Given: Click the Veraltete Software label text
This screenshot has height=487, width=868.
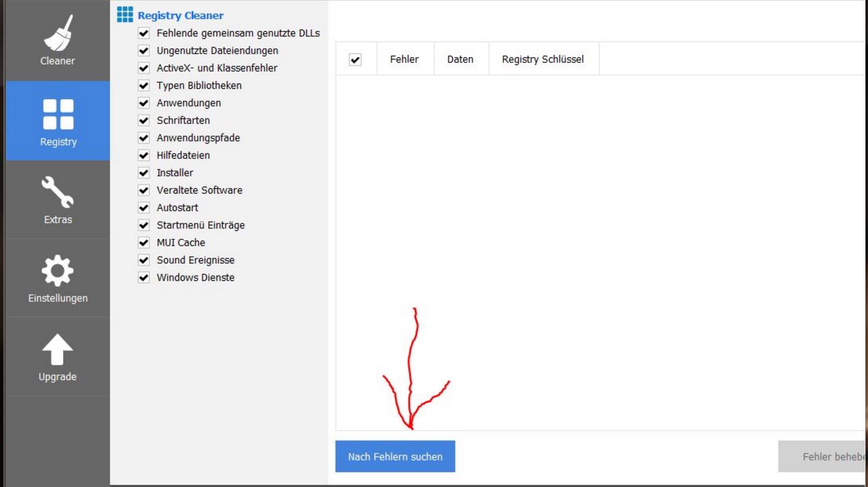Looking at the screenshot, I should 200,190.
